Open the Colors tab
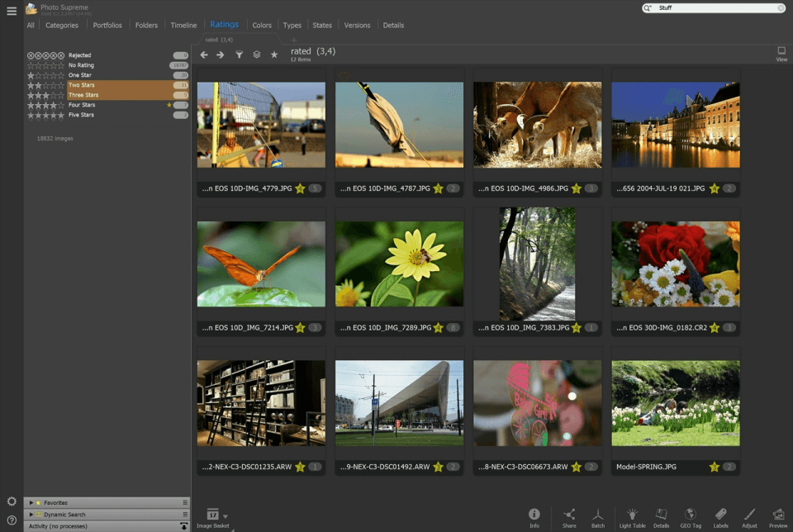Image resolution: width=793 pixels, height=532 pixels. 261,25
